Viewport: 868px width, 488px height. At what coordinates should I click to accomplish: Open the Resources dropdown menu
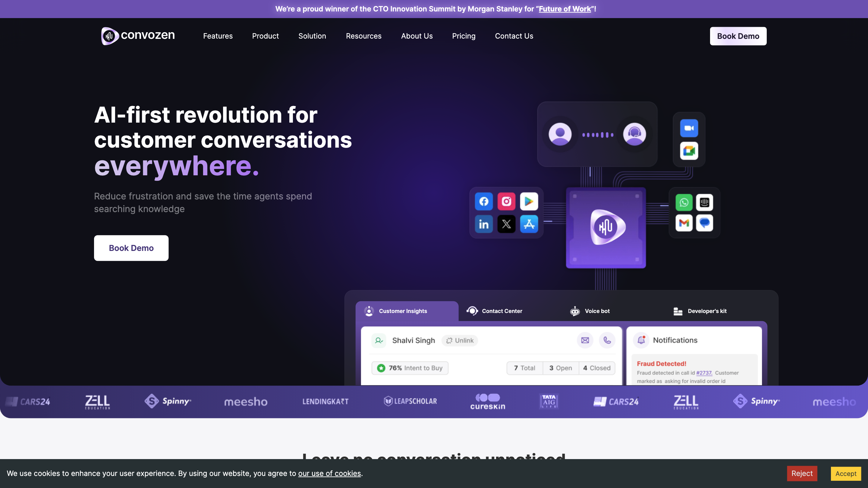(363, 36)
